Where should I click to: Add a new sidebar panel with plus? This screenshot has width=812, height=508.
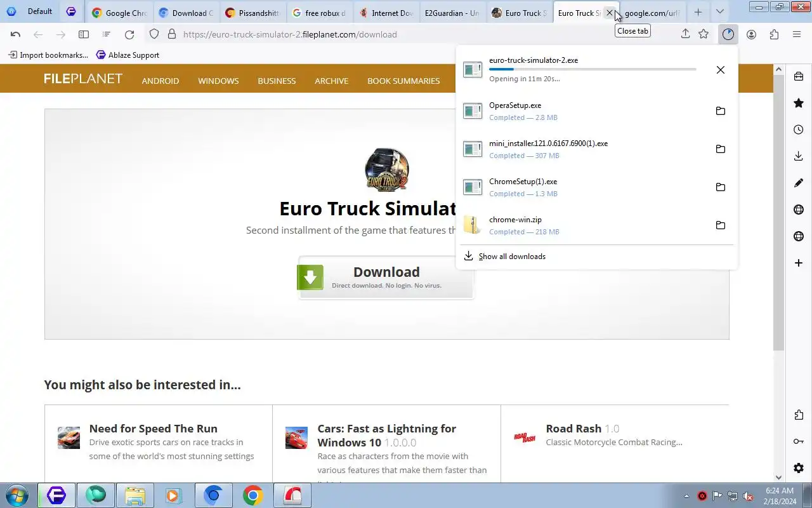coord(799,263)
